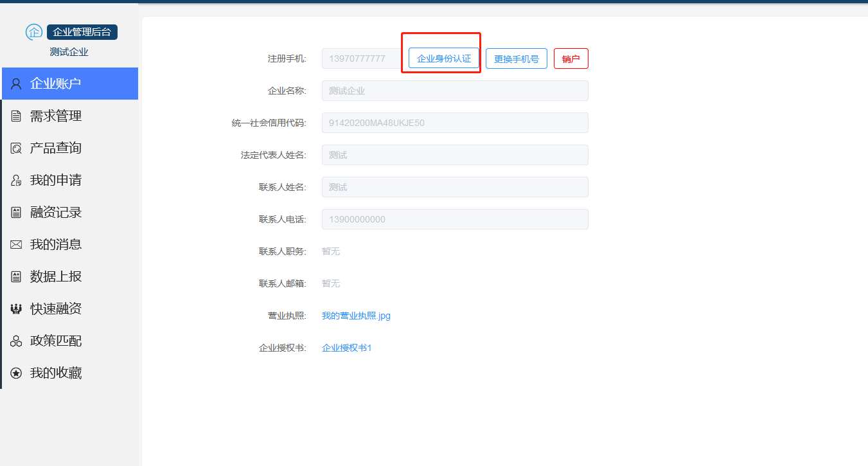
Task: Select 融资记录 in sidebar
Action: (x=70, y=212)
